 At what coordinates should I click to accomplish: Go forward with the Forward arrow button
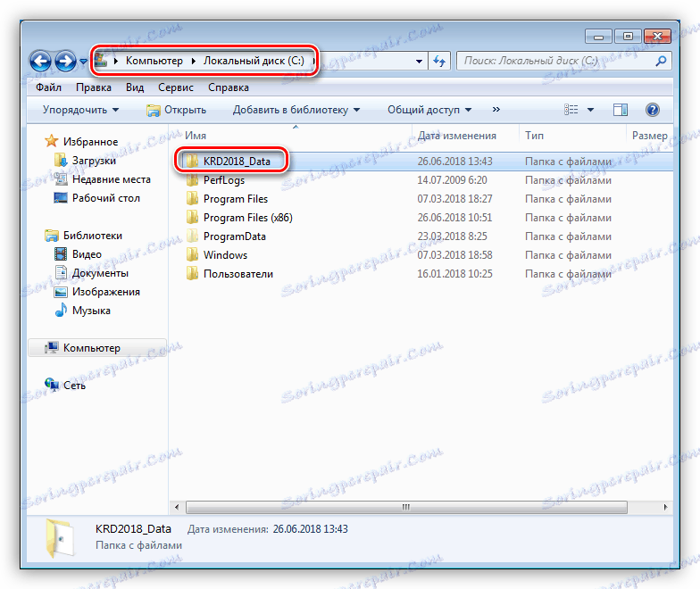pyautogui.click(x=66, y=61)
